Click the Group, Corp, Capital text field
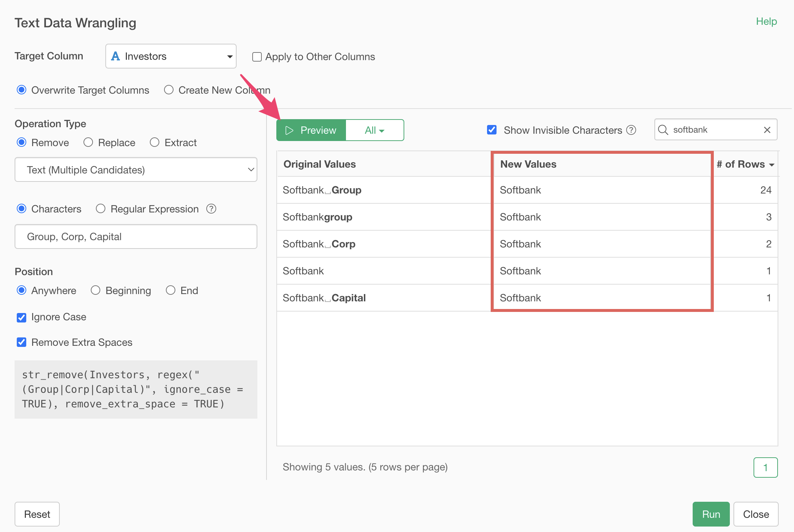 (x=136, y=236)
